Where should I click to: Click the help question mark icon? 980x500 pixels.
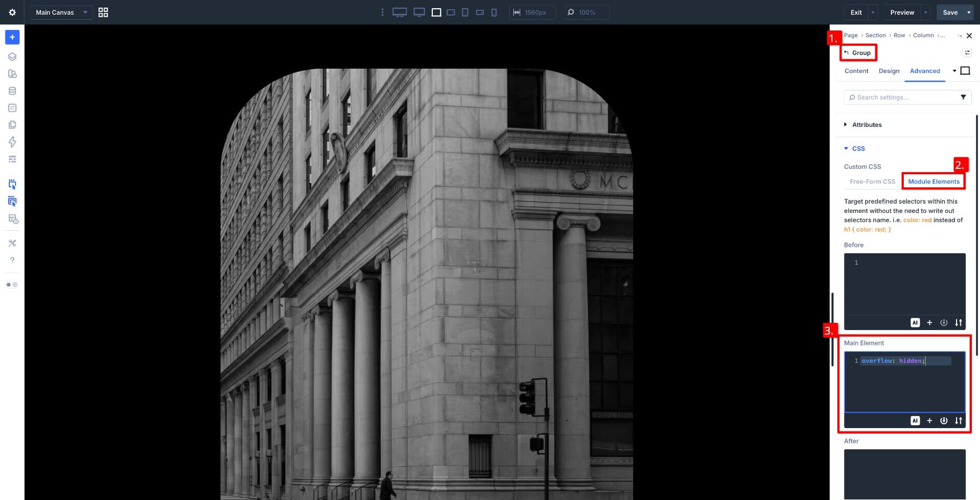pos(12,260)
